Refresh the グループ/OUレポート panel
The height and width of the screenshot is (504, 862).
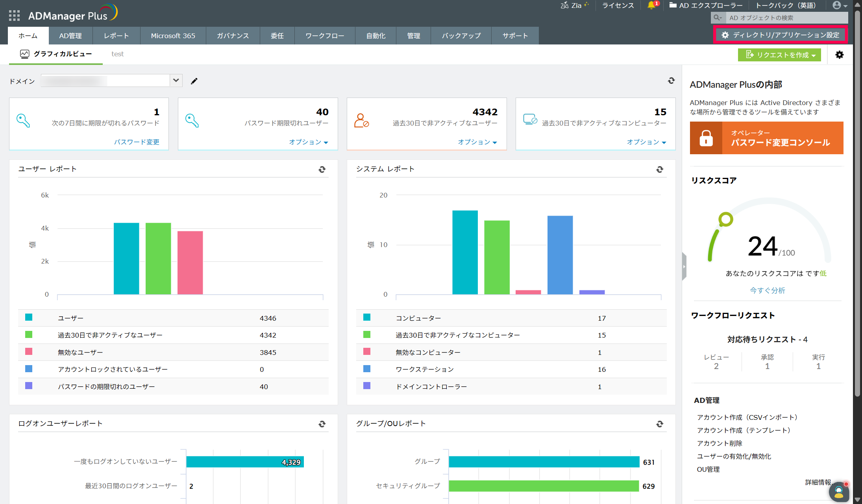click(660, 424)
